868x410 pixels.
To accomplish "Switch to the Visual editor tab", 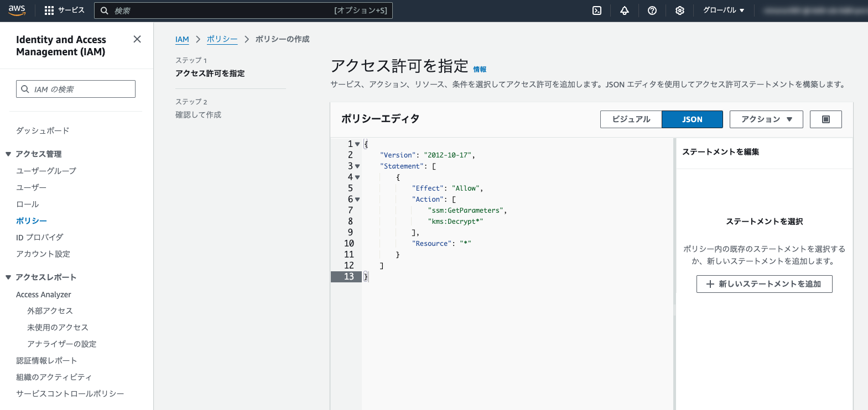I will tap(631, 119).
